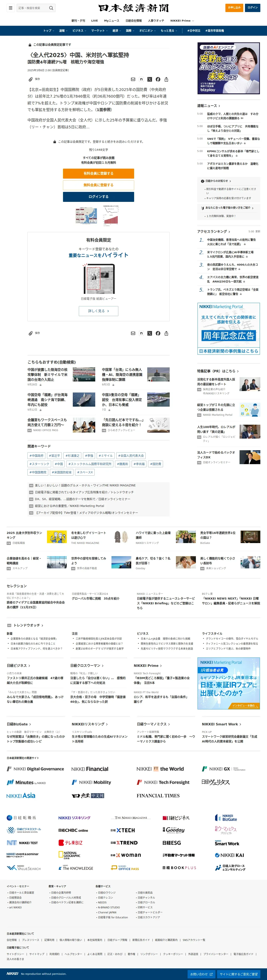Click the Nikkei newspaper masthead logo
267x980 pixels.
pyautogui.click(x=133, y=8)
